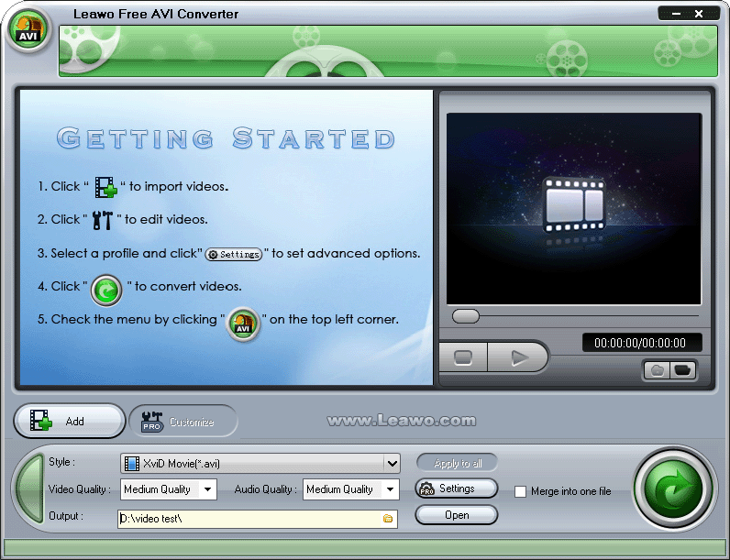The image size is (730, 560).
Task: Take a snapshot with the camera icon
Action: [x=657, y=370]
